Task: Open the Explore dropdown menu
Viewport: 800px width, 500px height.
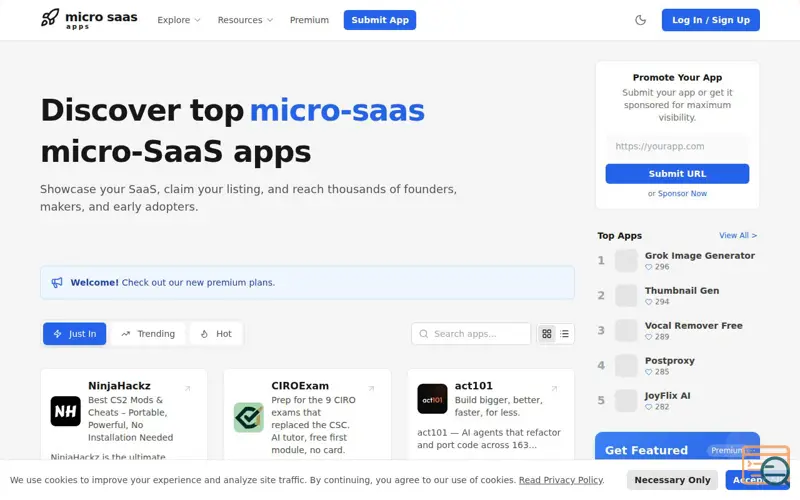Action: 179,20
